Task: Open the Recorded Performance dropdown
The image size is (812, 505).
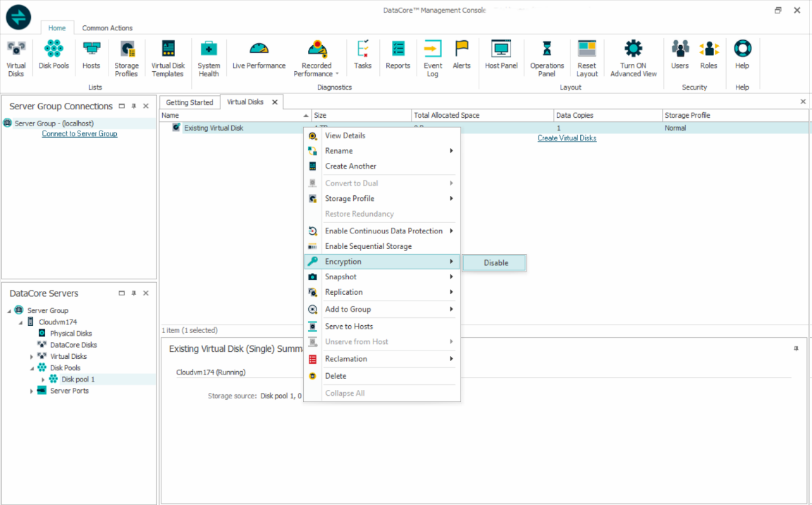Action: coord(316,58)
